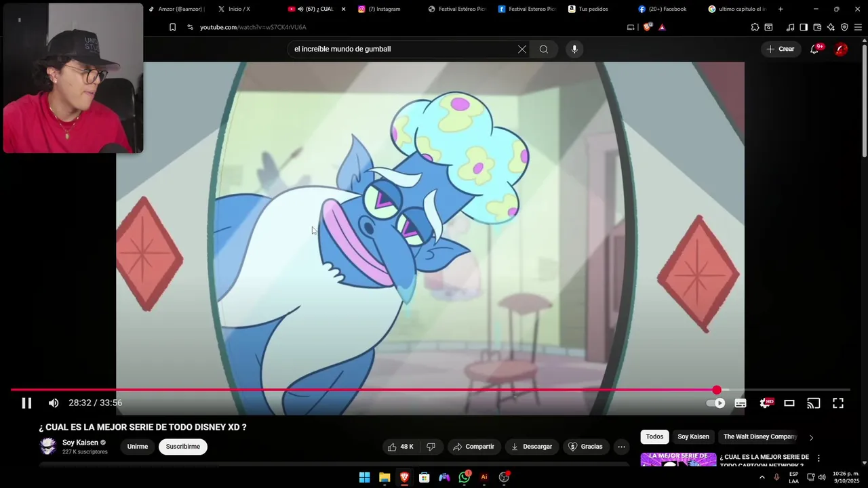Click the Gracias button
This screenshot has width=868, height=488.
tap(585, 447)
